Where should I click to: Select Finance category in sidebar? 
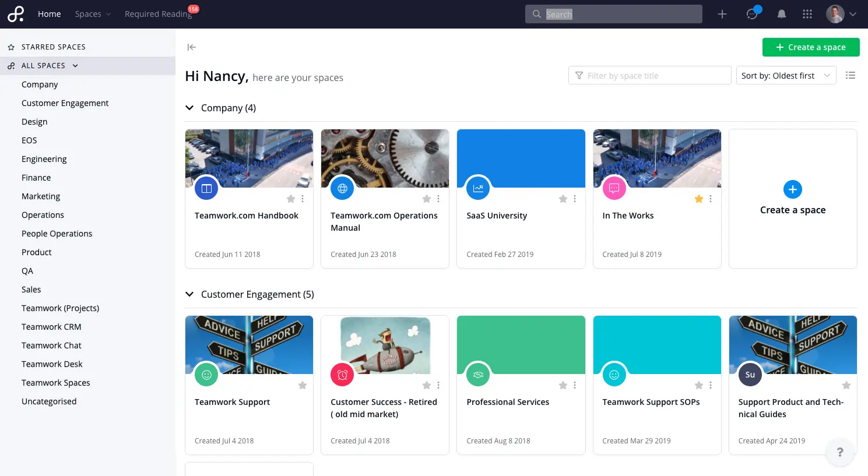(36, 178)
